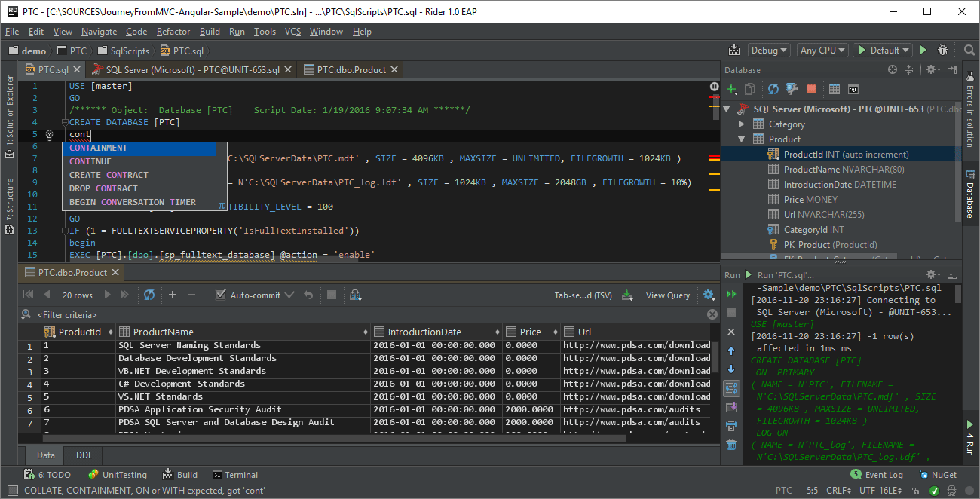The width and height of the screenshot is (980, 499).
Task: Open the table editor icon in Database toolbar
Action: click(x=835, y=89)
